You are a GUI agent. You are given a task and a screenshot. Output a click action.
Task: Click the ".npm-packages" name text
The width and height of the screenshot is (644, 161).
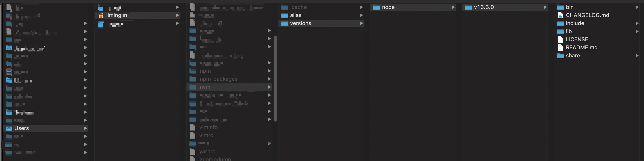click(218, 79)
